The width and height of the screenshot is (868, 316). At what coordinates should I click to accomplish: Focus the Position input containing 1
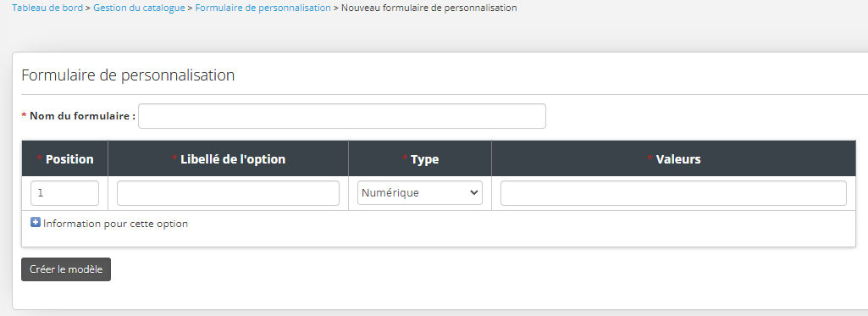[64, 193]
